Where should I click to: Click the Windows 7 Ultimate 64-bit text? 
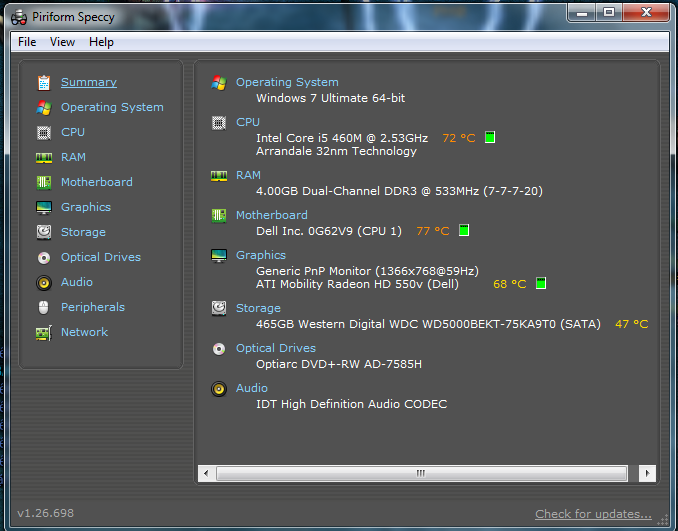(330, 98)
